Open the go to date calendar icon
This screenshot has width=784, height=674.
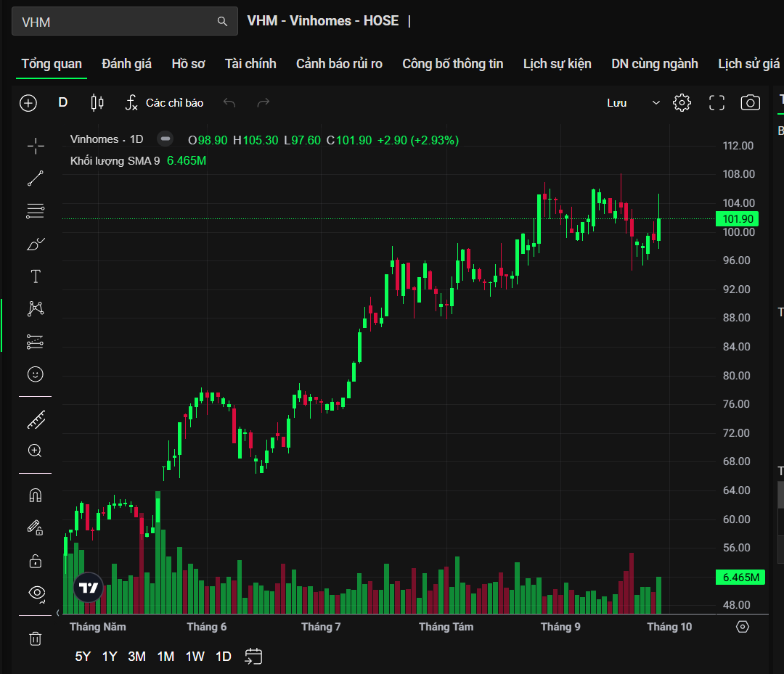coord(253,657)
